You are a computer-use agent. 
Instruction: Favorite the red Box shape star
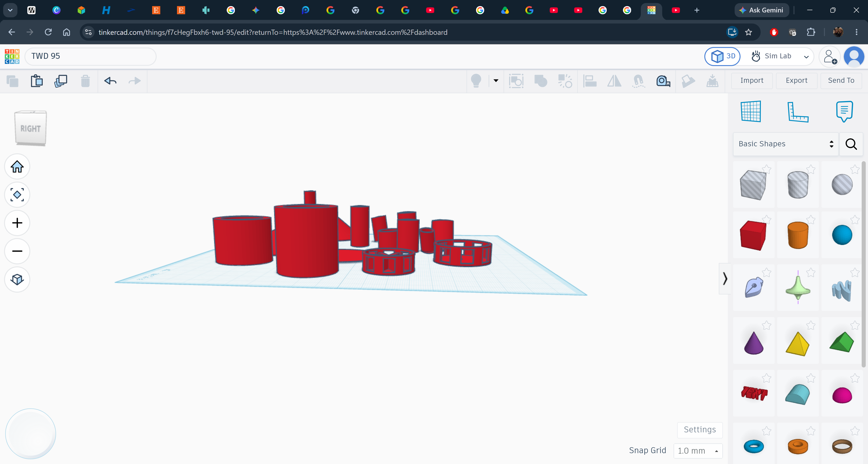767,220
